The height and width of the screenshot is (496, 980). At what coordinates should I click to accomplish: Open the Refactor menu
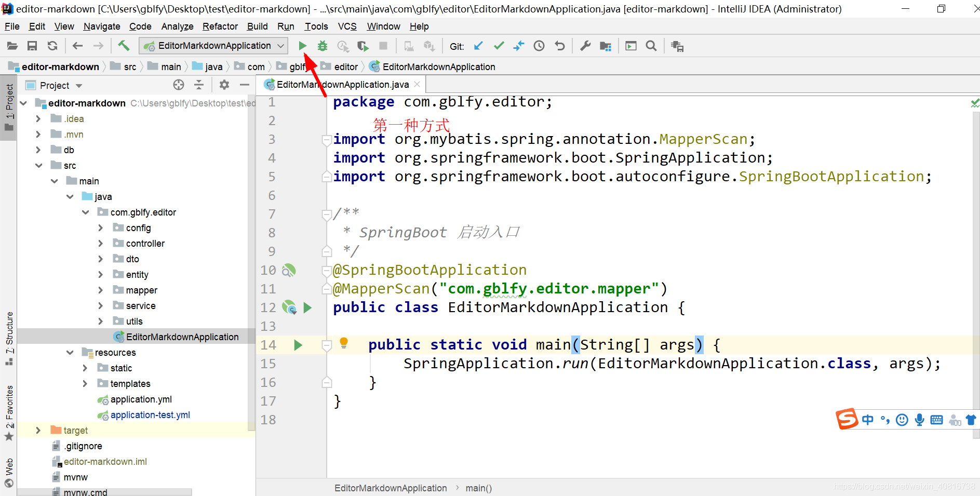(x=220, y=26)
